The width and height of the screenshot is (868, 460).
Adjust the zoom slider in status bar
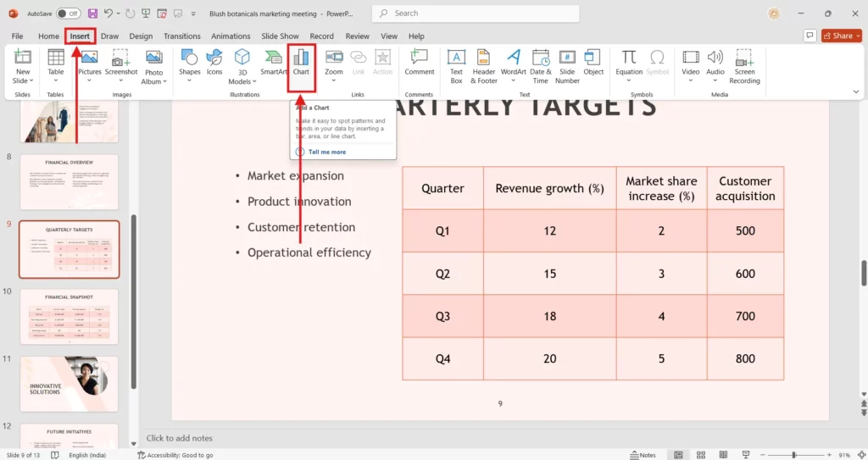pos(793,455)
